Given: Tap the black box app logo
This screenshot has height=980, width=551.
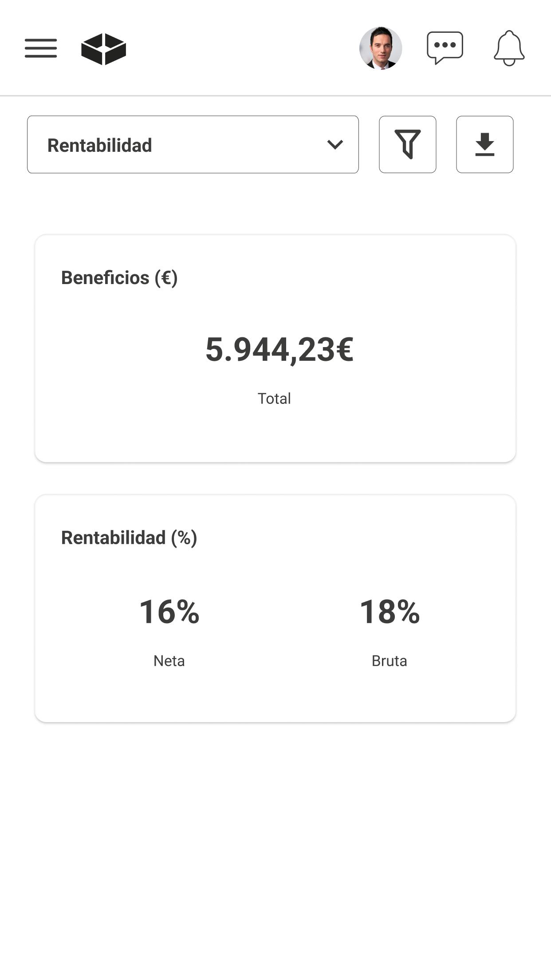Looking at the screenshot, I should 104,49.
